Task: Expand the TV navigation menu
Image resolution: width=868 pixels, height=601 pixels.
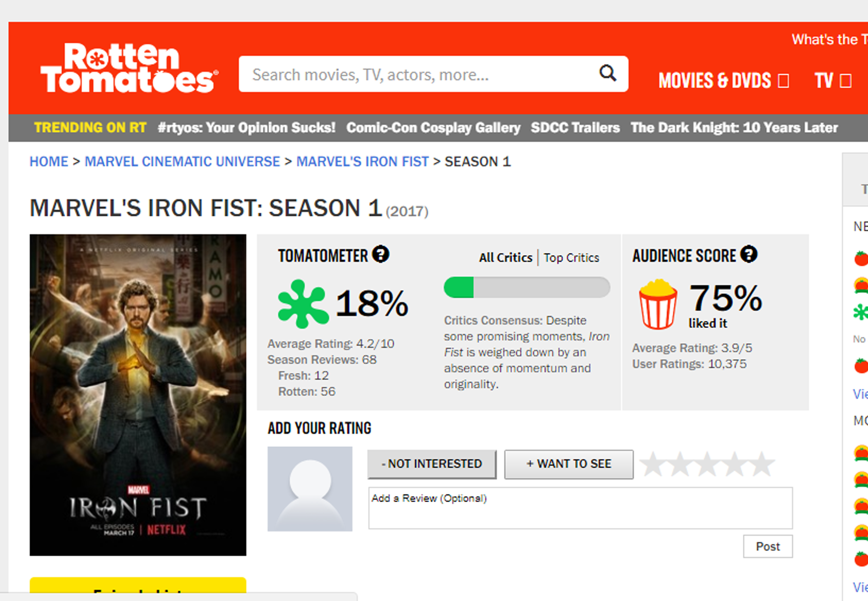Action: coord(832,80)
